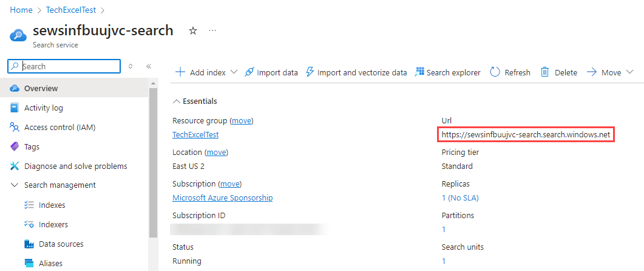Go to TechExcelTest breadcrumb
Viewport: 644px width, 271px height.
71,10
